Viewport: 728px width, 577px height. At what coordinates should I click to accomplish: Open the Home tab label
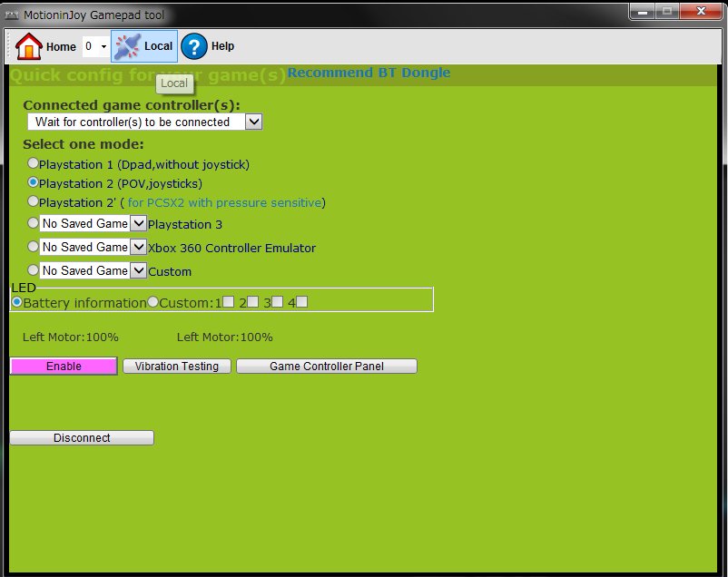click(x=61, y=47)
